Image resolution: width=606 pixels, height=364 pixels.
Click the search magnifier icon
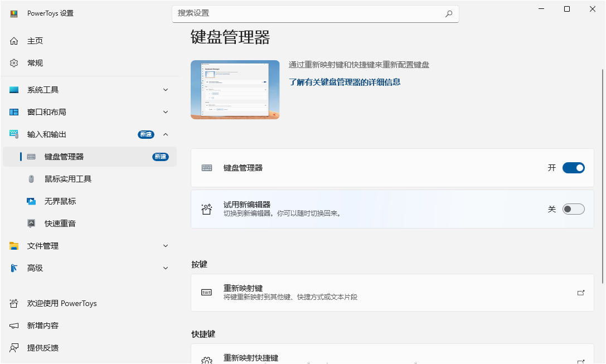coord(449,13)
